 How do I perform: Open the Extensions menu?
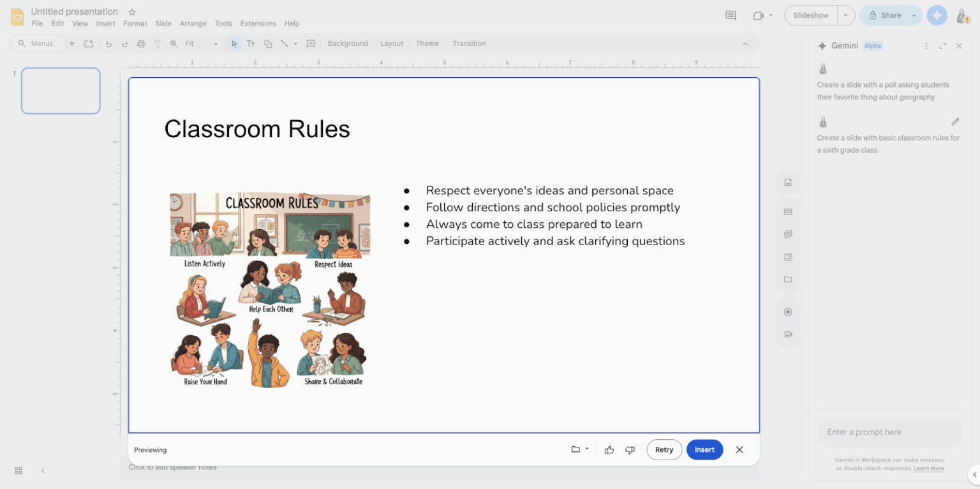coord(258,23)
